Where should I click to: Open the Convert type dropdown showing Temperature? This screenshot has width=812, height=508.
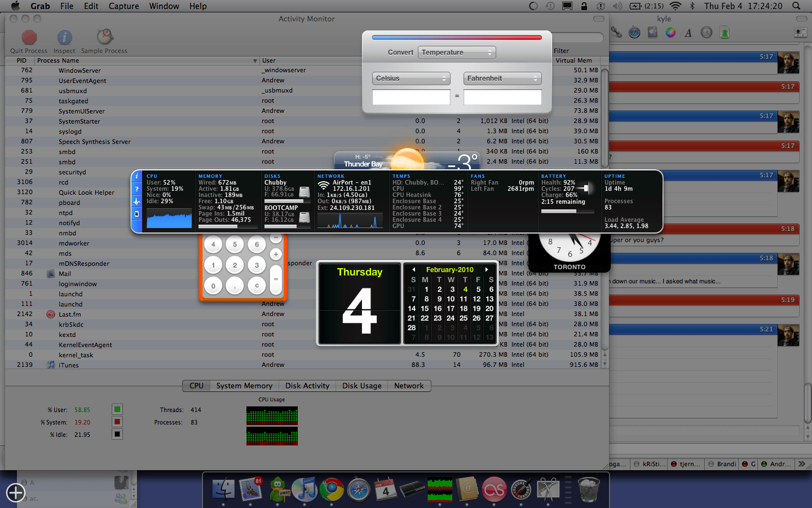[457, 52]
